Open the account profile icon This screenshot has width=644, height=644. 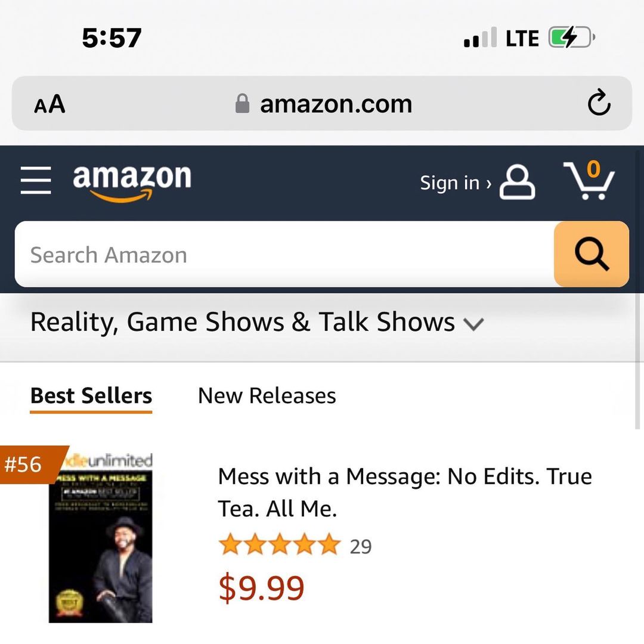tap(517, 182)
